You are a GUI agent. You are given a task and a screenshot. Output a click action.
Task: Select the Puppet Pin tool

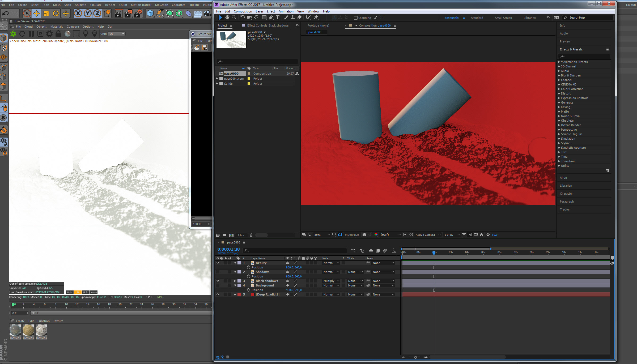coord(316,18)
